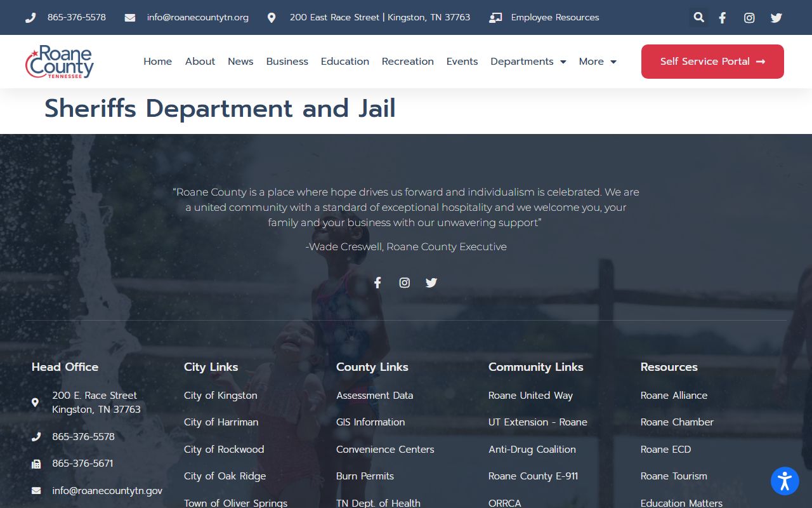
Task: Open Burn Permits link
Action: pyautogui.click(x=365, y=476)
